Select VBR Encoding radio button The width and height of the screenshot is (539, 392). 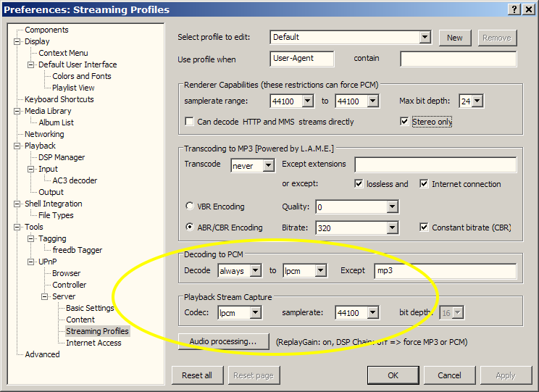click(189, 206)
